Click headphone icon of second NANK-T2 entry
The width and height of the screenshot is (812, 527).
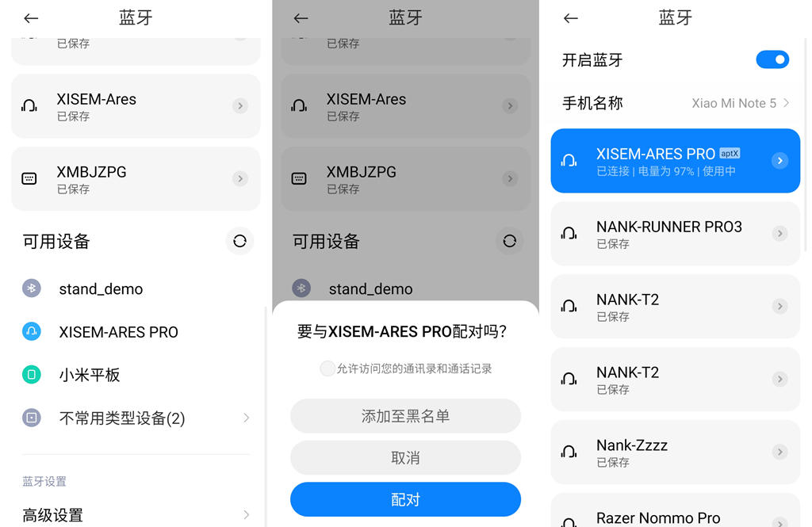tap(569, 379)
